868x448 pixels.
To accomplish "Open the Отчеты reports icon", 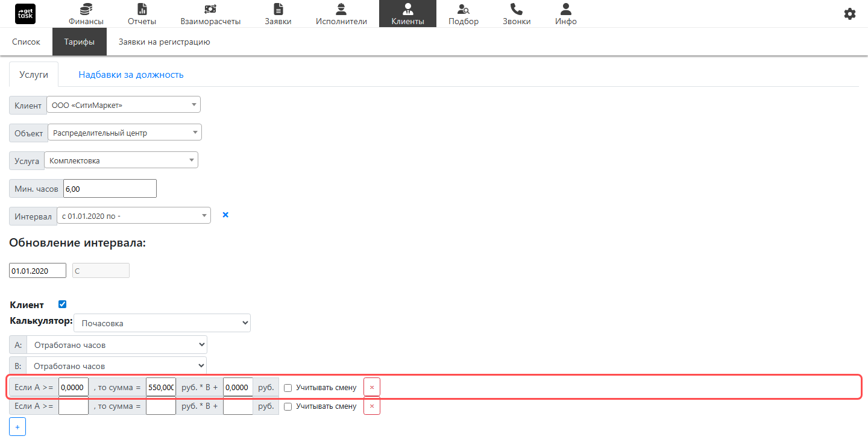I will [x=142, y=9].
